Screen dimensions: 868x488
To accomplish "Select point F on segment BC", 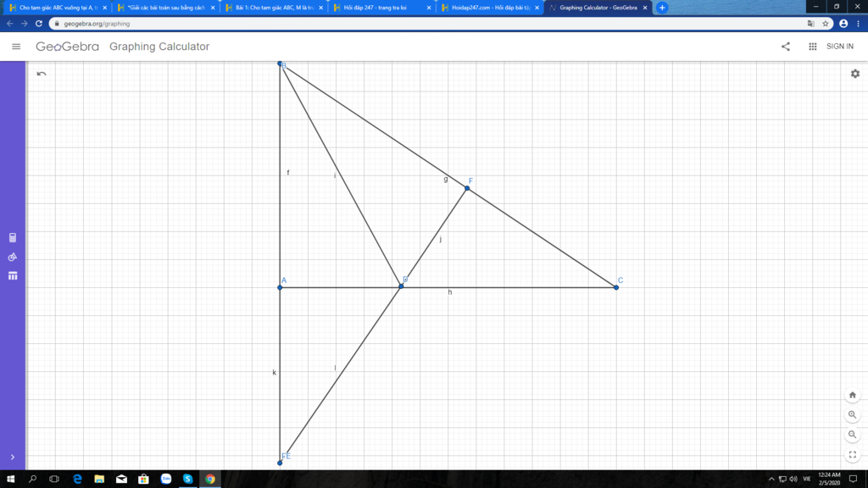I will click(x=467, y=189).
